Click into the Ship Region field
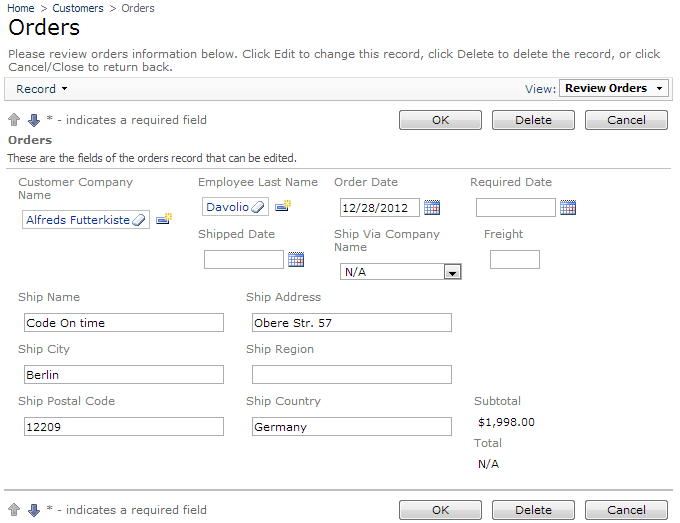This screenshot has width=680, height=523. click(351, 375)
